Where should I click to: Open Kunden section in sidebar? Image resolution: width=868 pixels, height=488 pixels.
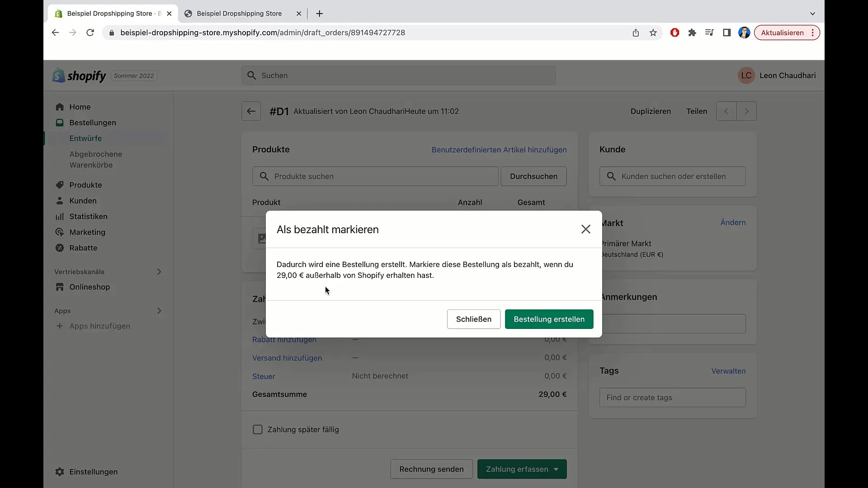pos(83,200)
